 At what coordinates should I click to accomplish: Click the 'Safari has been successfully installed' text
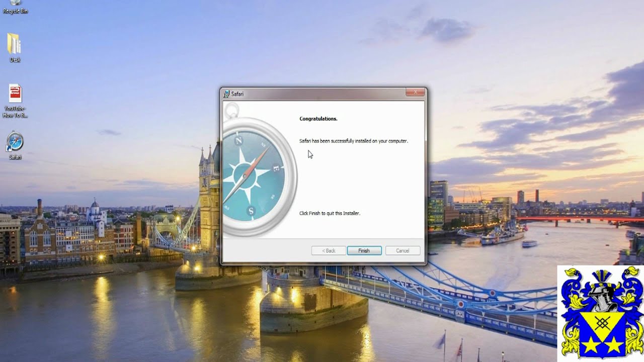[x=354, y=141]
